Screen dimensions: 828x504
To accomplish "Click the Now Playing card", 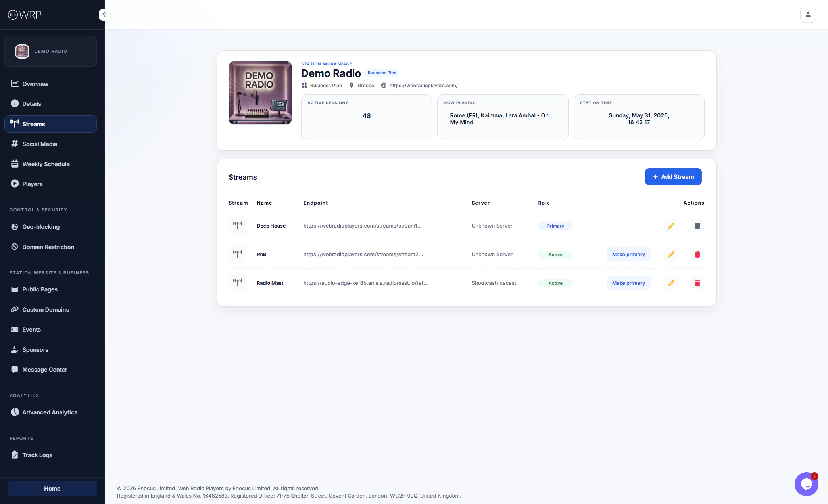I will pos(502,117).
